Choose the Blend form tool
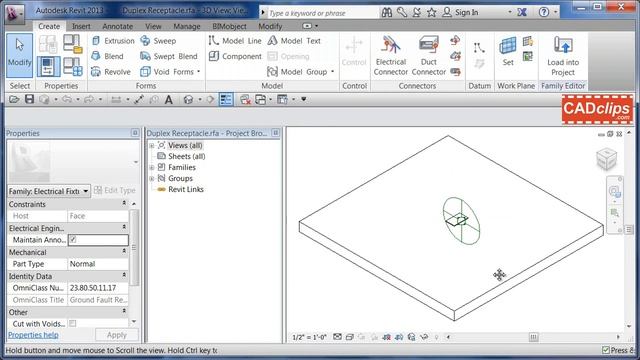 (x=107, y=56)
